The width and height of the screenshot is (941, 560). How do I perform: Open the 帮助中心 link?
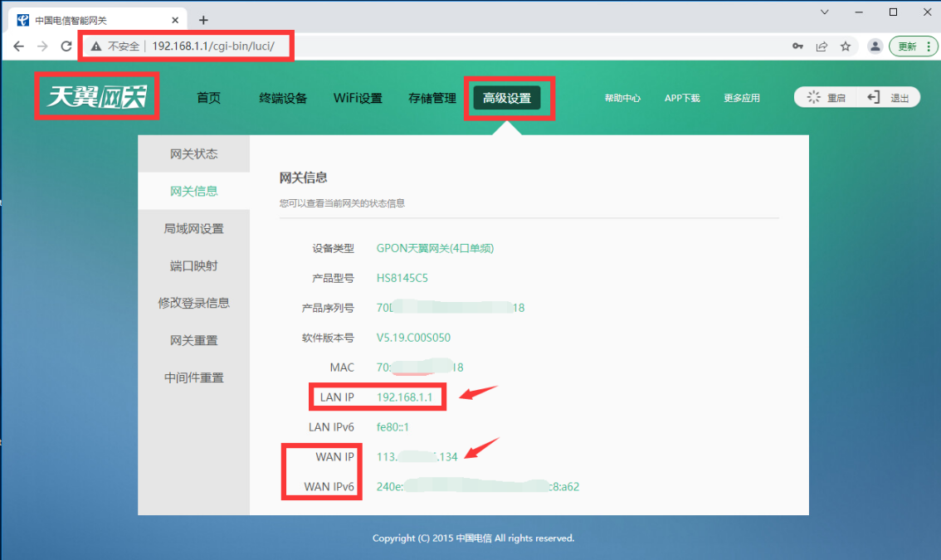[x=622, y=98]
